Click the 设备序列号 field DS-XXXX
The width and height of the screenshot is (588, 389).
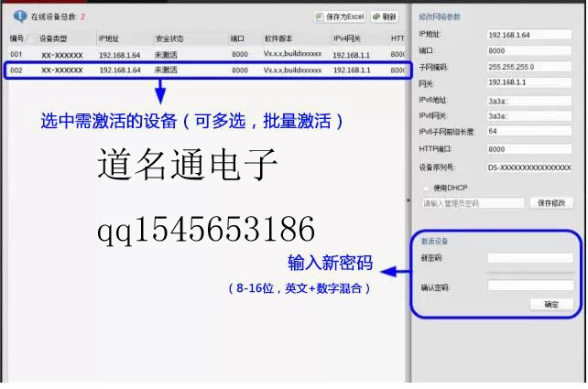pos(529,167)
